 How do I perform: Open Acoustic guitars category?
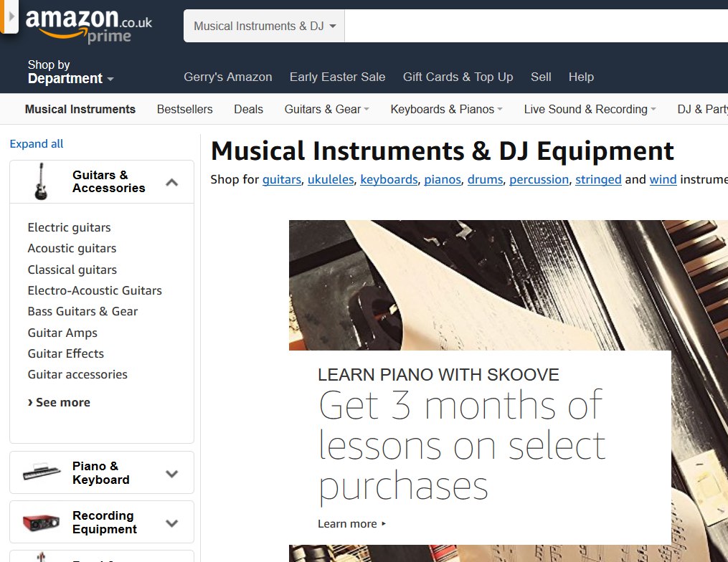click(72, 248)
